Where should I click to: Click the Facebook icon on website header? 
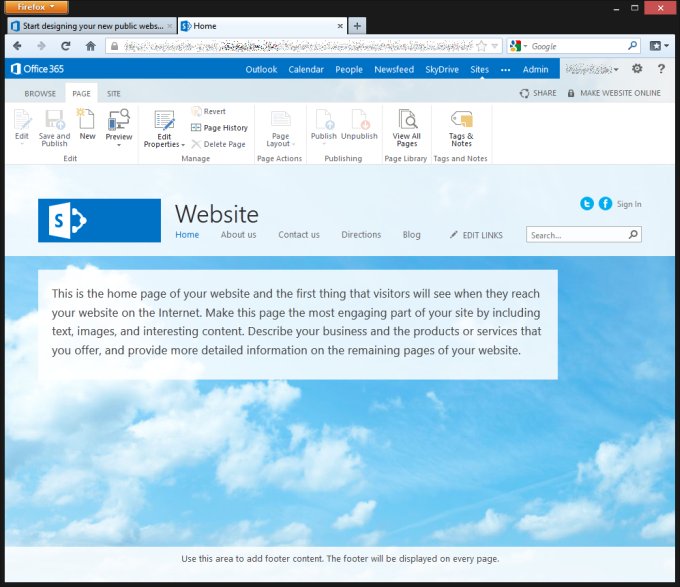click(x=605, y=203)
